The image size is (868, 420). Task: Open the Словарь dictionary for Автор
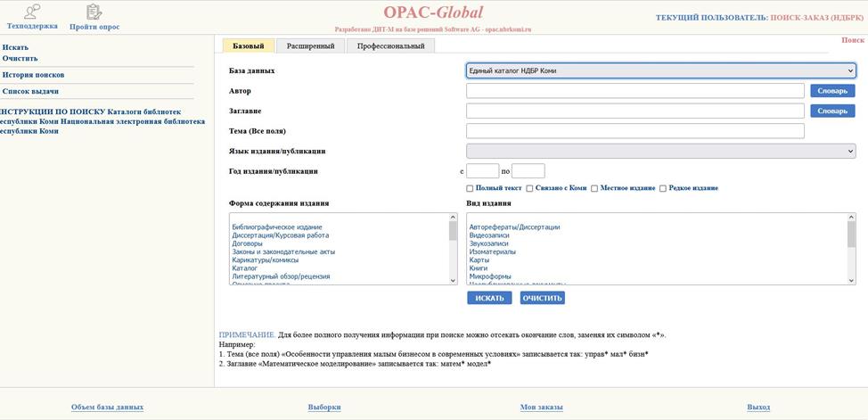(x=832, y=91)
